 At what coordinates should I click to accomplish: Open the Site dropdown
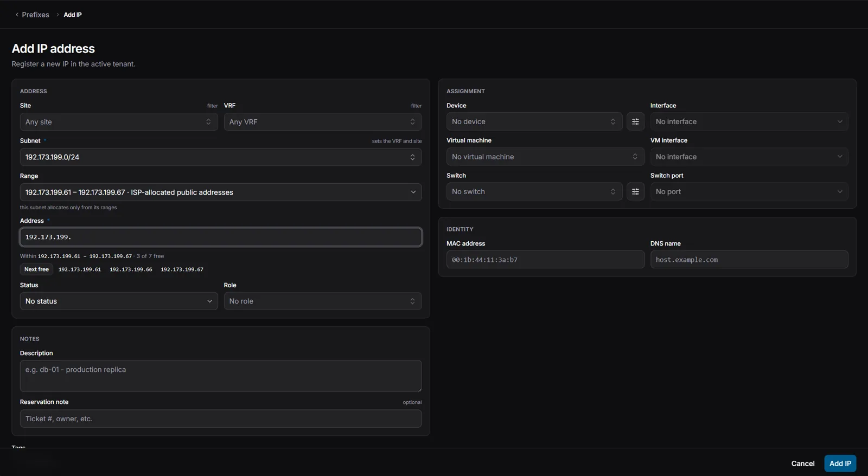click(x=119, y=122)
